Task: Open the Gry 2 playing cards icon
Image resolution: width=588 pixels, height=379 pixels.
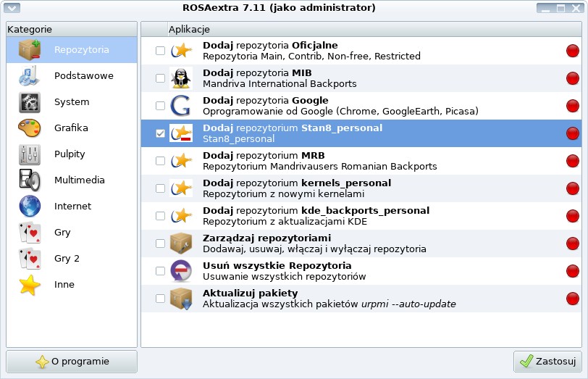Action: click(x=30, y=258)
